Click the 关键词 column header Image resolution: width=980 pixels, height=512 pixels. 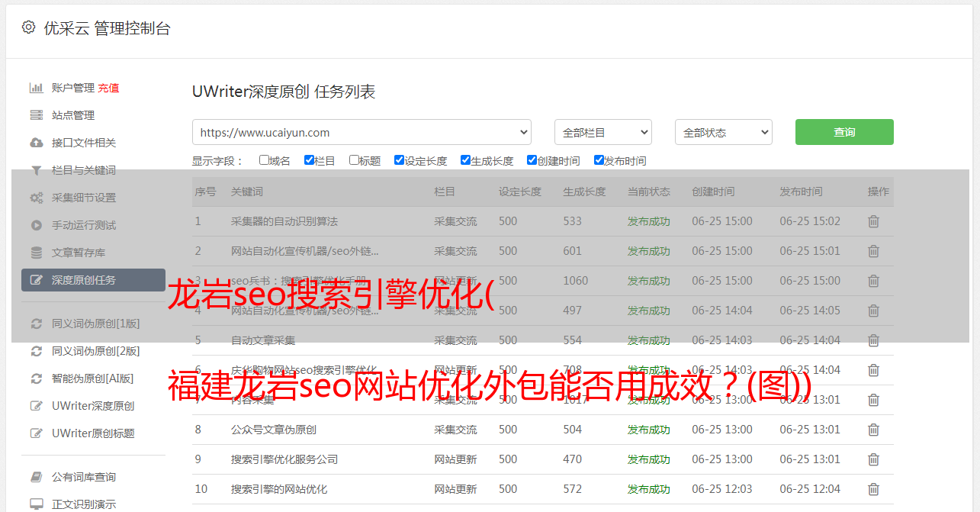247,192
